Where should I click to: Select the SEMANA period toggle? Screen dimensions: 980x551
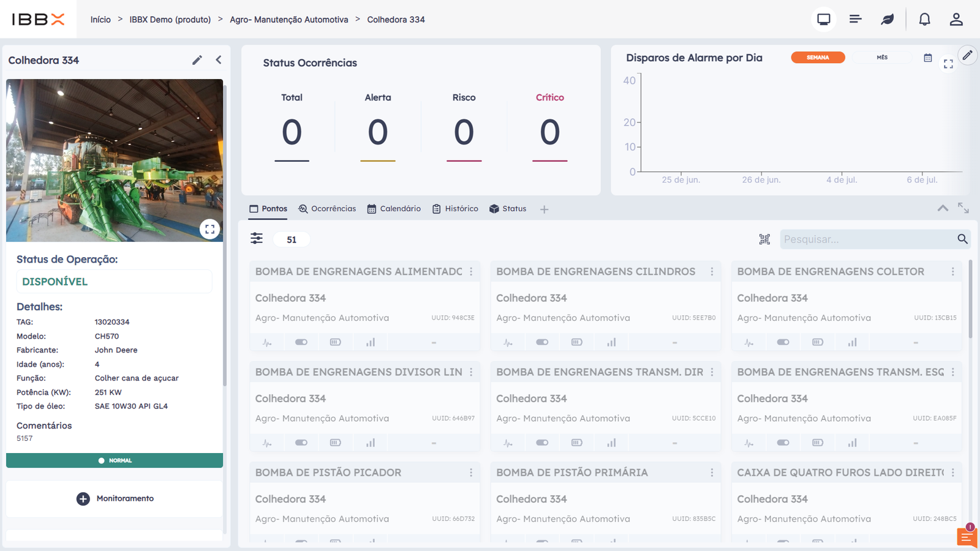pyautogui.click(x=818, y=58)
